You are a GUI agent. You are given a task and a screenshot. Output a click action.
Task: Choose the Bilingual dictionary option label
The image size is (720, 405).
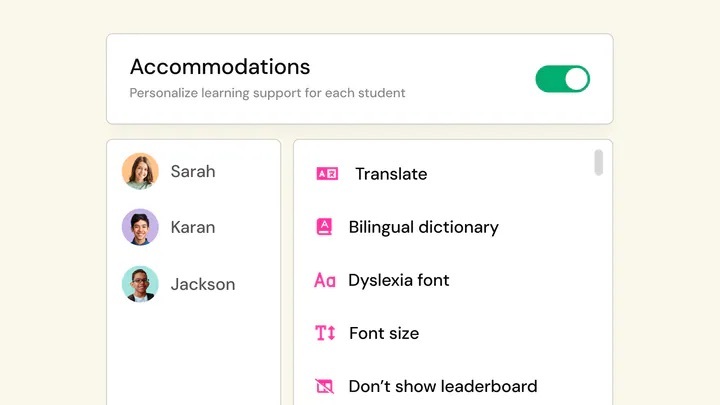423,227
